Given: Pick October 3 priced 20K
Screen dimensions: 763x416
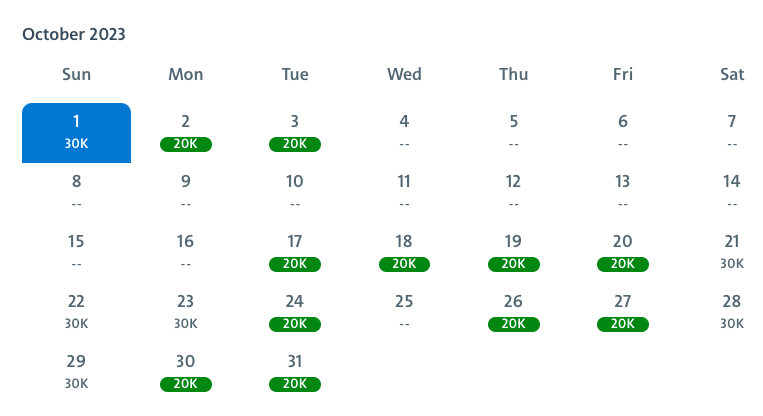Looking at the screenshot, I should tap(295, 132).
